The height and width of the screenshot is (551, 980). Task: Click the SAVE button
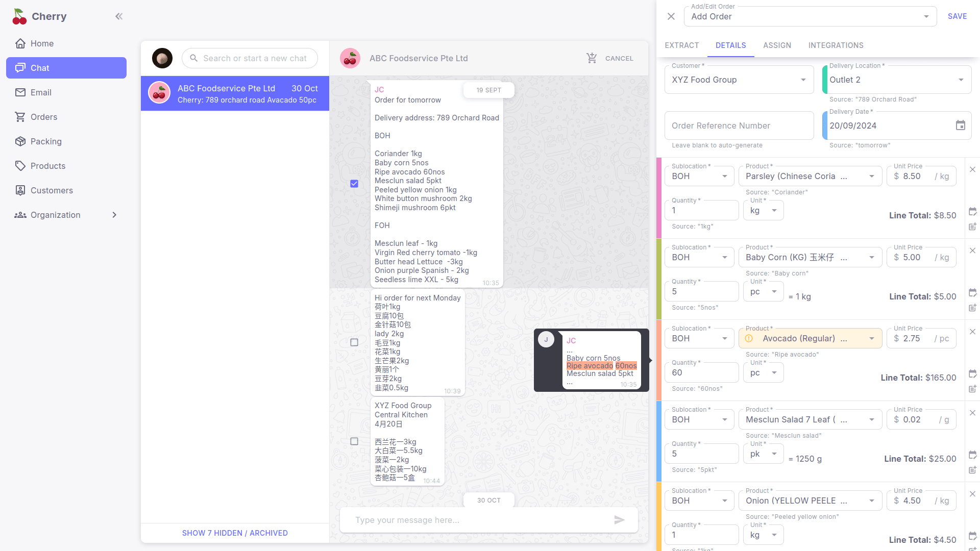(x=957, y=16)
